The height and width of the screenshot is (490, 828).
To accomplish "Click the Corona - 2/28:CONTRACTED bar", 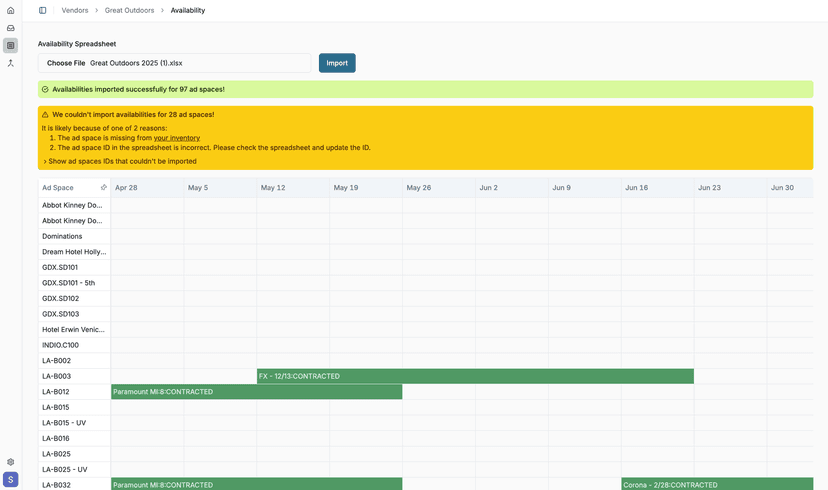I will click(717, 485).
